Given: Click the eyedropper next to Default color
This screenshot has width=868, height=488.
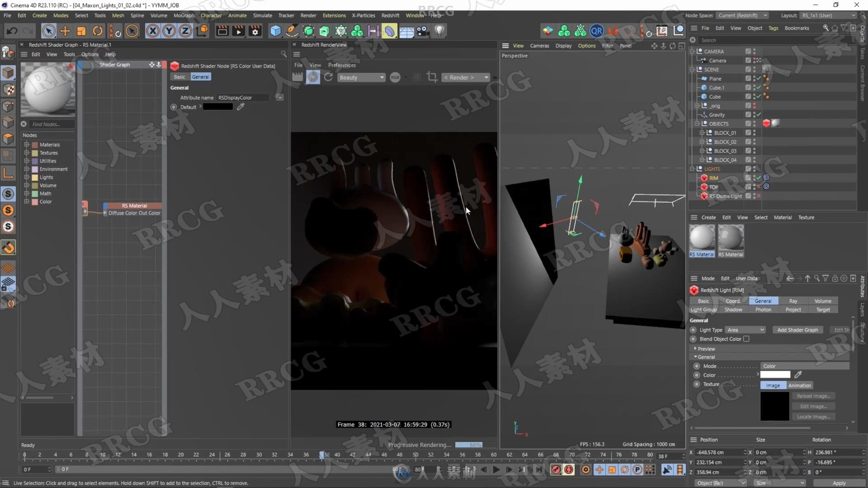Looking at the screenshot, I should (241, 107).
